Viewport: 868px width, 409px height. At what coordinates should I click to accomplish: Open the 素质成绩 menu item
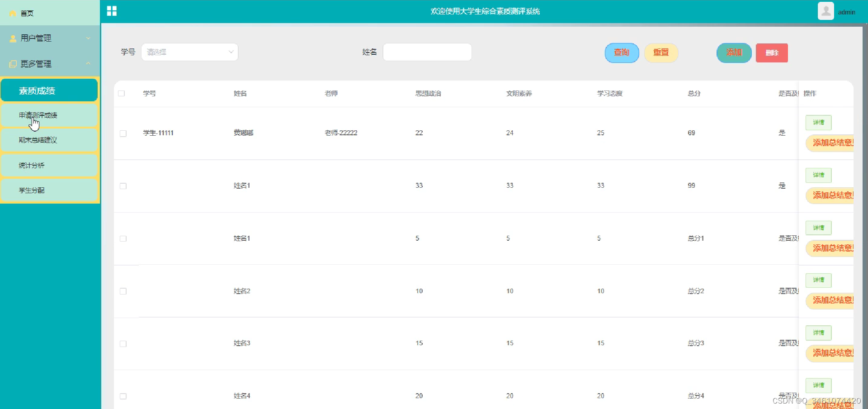(x=49, y=90)
